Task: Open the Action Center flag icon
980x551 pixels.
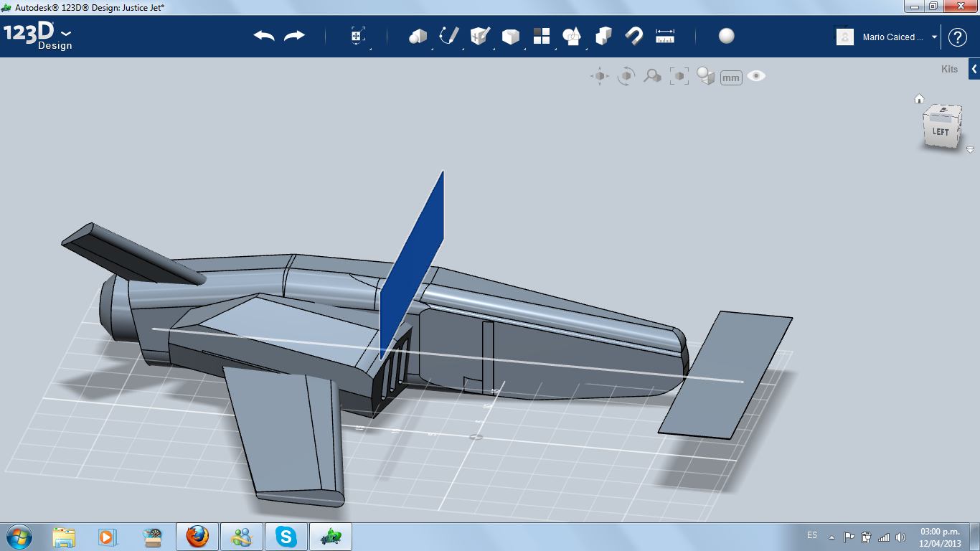Action: click(x=849, y=537)
